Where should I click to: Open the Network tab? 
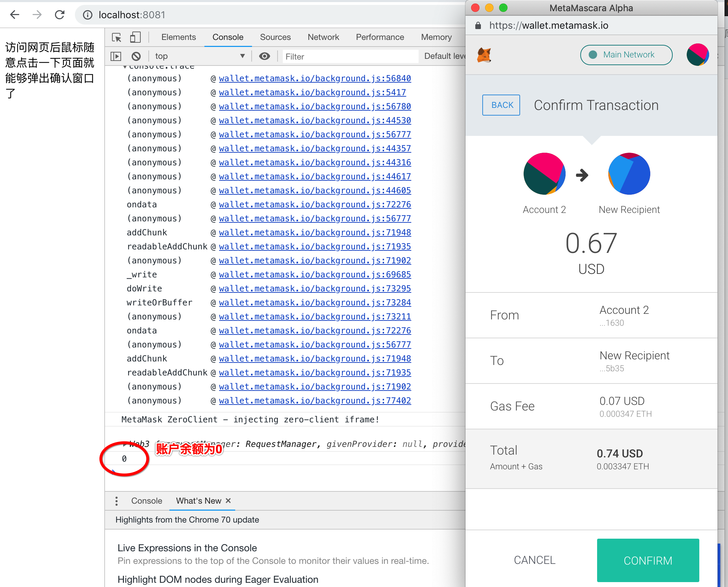click(x=323, y=37)
